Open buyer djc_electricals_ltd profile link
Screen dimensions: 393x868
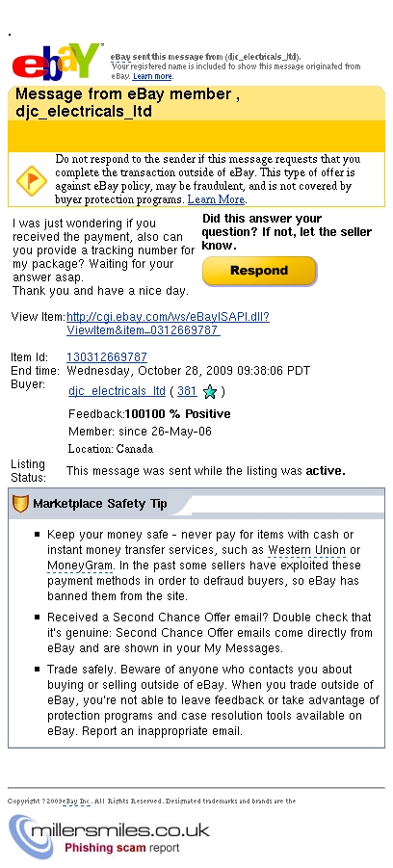(x=117, y=391)
